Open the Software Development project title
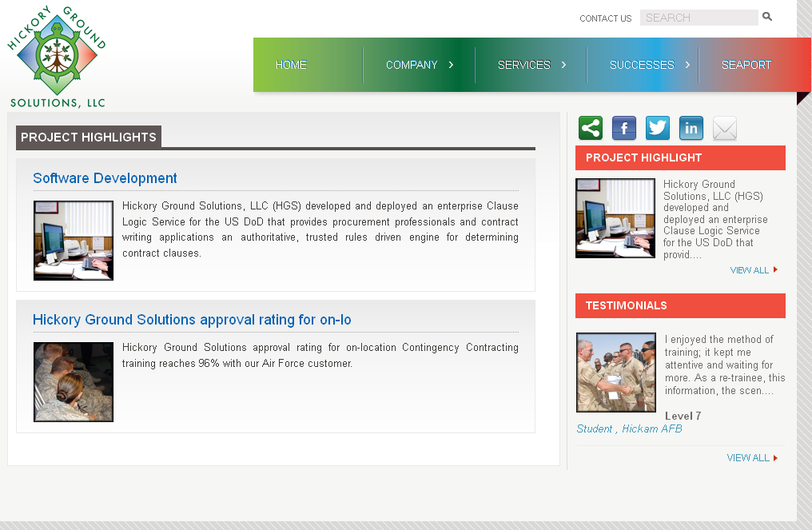812x530 pixels. click(105, 178)
